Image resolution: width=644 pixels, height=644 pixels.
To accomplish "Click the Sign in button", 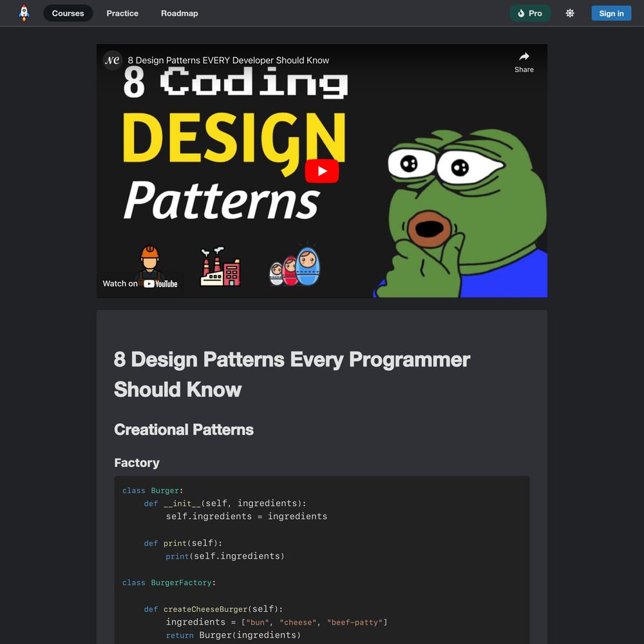I will [611, 13].
